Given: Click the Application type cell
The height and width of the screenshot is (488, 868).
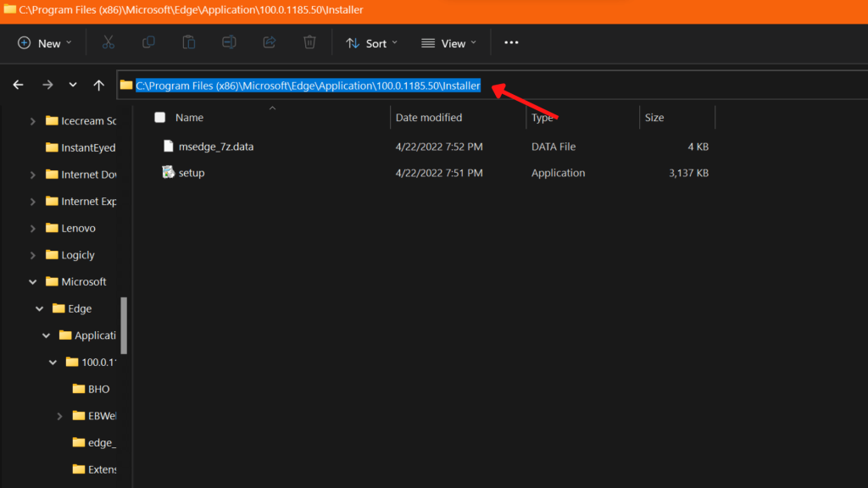Looking at the screenshot, I should point(558,173).
